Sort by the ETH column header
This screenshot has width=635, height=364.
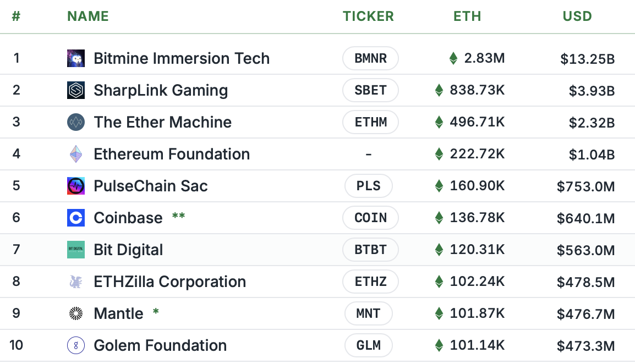[x=467, y=16]
